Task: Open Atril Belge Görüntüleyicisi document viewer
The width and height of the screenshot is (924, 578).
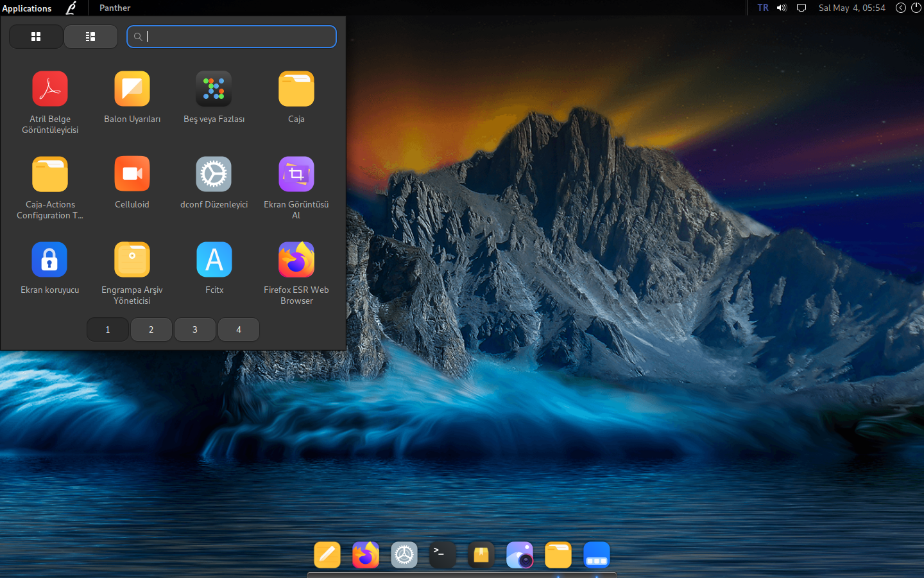Action: tap(50, 103)
